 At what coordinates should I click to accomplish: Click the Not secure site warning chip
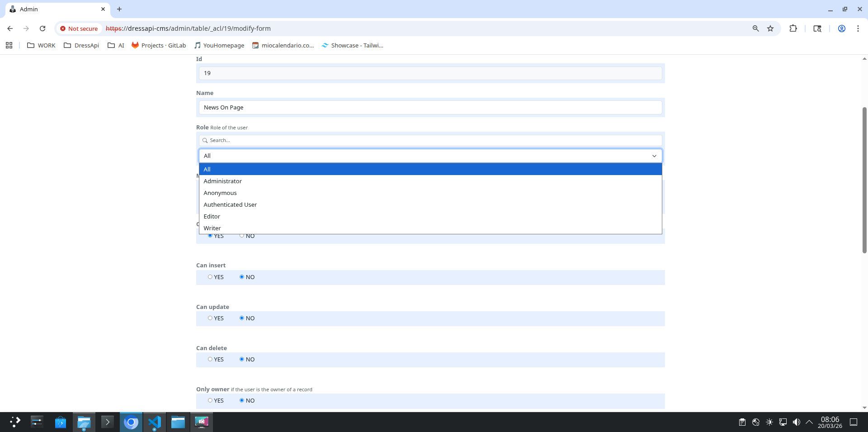[79, 28]
